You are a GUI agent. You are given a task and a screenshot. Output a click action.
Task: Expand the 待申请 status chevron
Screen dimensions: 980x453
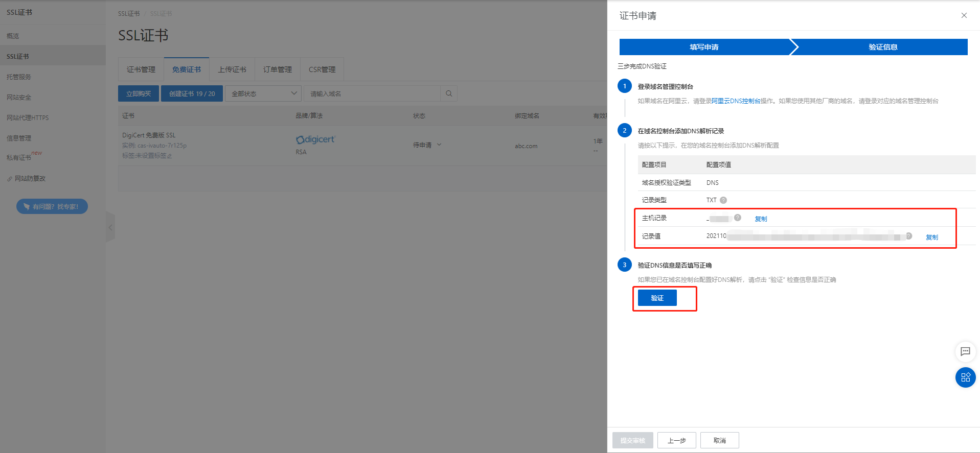pyautogui.click(x=439, y=145)
